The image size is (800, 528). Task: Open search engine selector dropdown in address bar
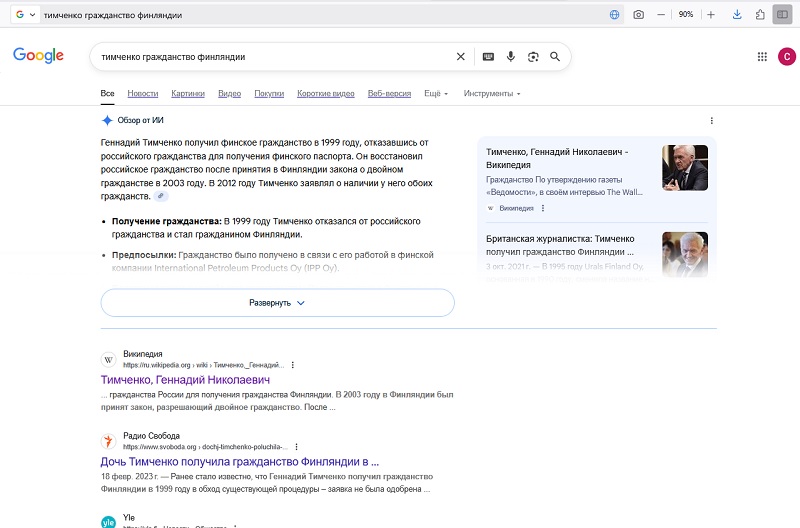pos(26,15)
